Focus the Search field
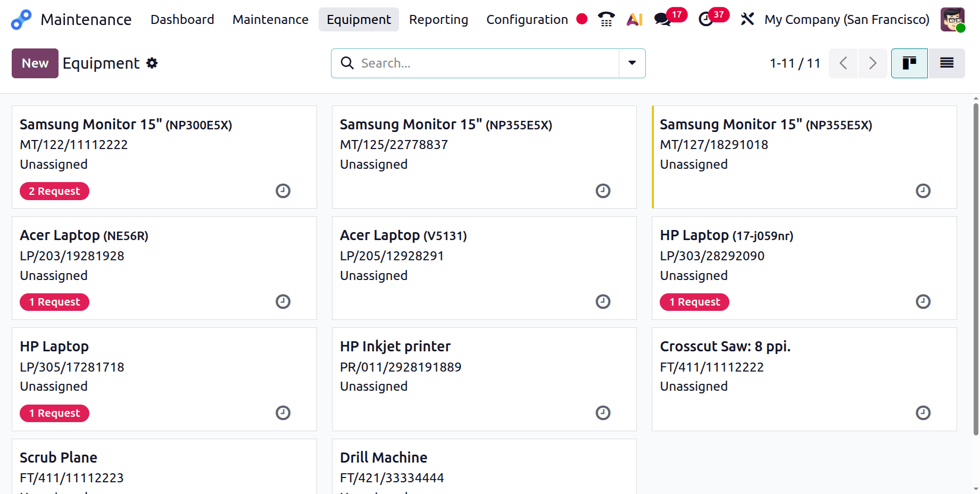The width and height of the screenshot is (980, 494). [x=487, y=63]
